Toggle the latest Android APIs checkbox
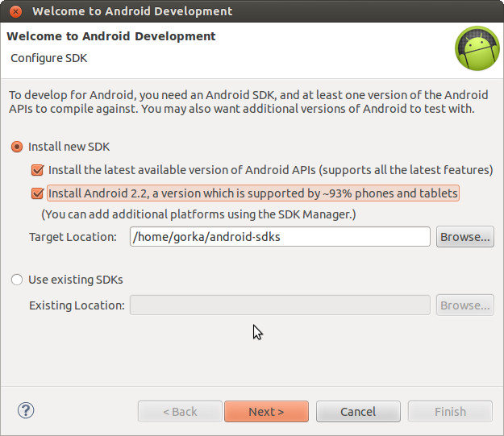 tap(37, 170)
